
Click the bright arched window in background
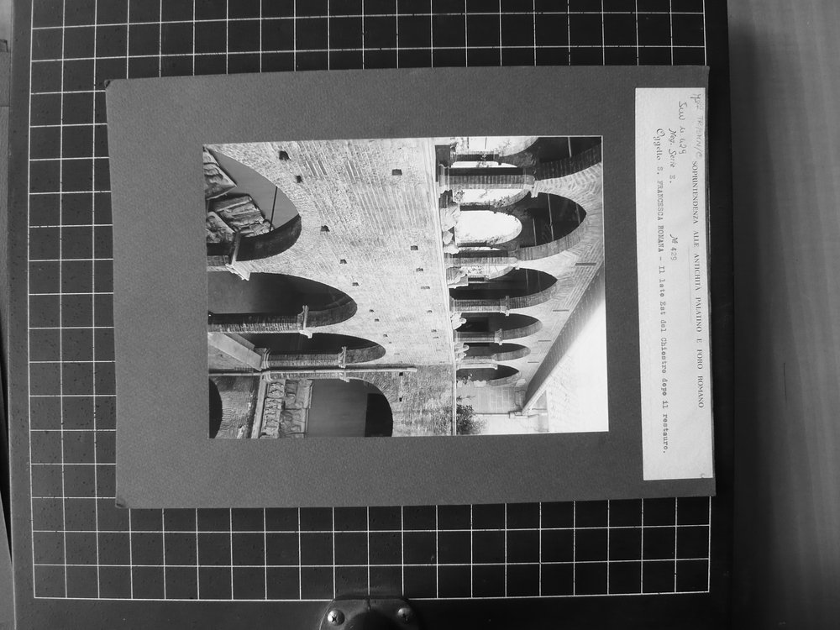coord(487,227)
